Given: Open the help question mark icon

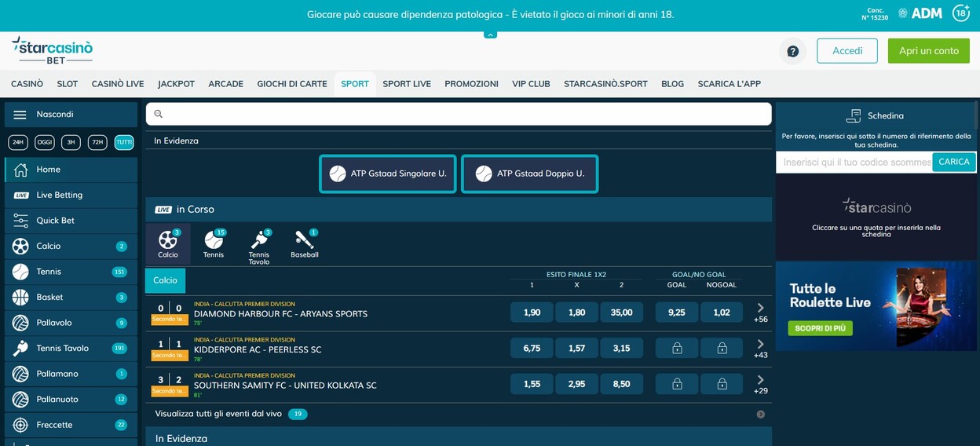Looking at the screenshot, I should coord(792,51).
